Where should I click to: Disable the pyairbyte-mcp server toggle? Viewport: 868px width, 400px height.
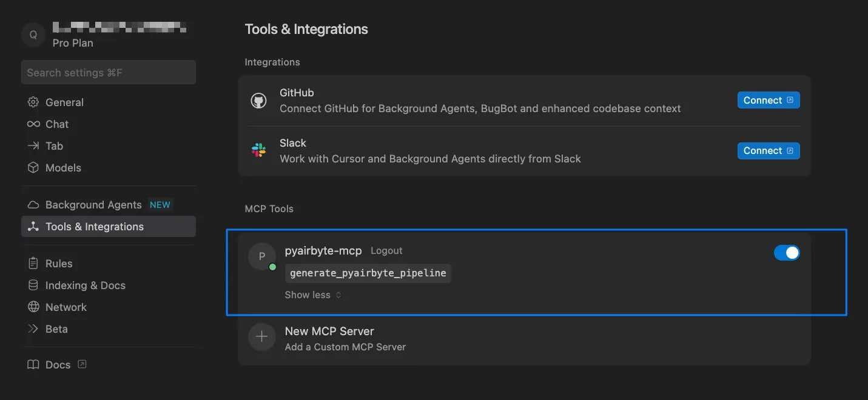pos(787,253)
